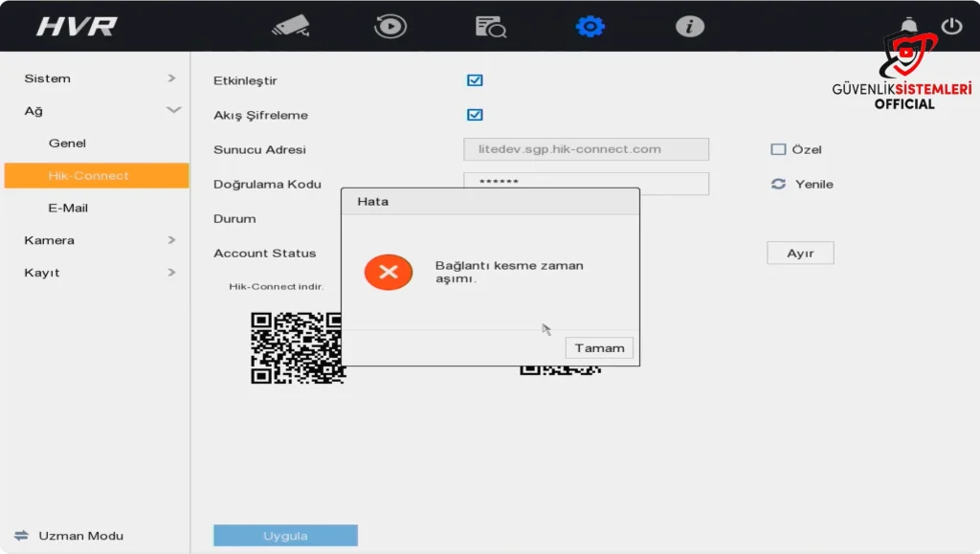The image size is (980, 554).
Task: Expand the Kamera menu section
Action: point(96,240)
